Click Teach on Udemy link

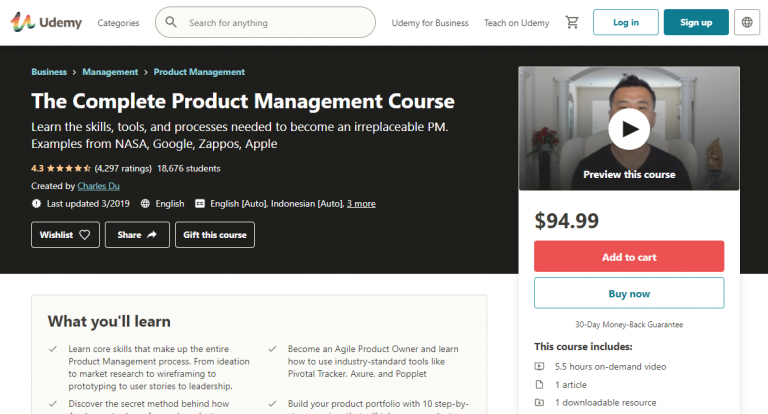tap(517, 22)
